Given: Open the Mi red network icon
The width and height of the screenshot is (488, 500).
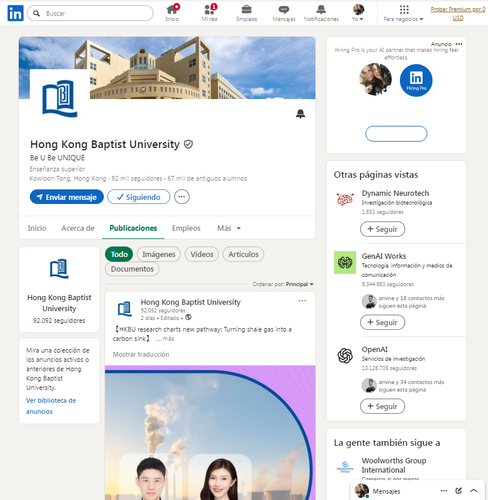Looking at the screenshot, I should (209, 9).
